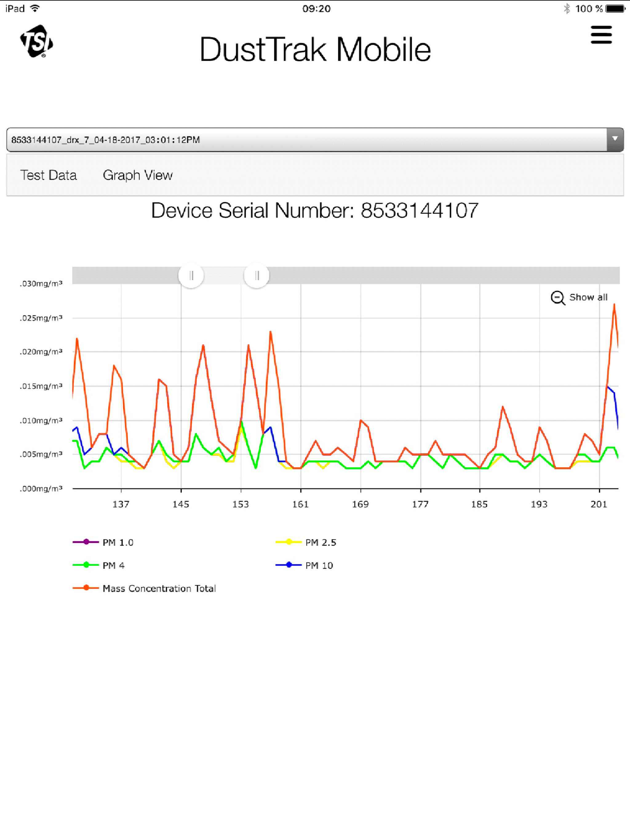Click the x-axis label 201
The height and width of the screenshot is (840, 630).
click(599, 504)
